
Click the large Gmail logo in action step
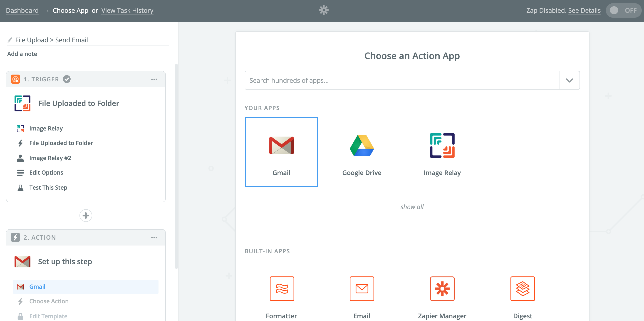click(22, 262)
